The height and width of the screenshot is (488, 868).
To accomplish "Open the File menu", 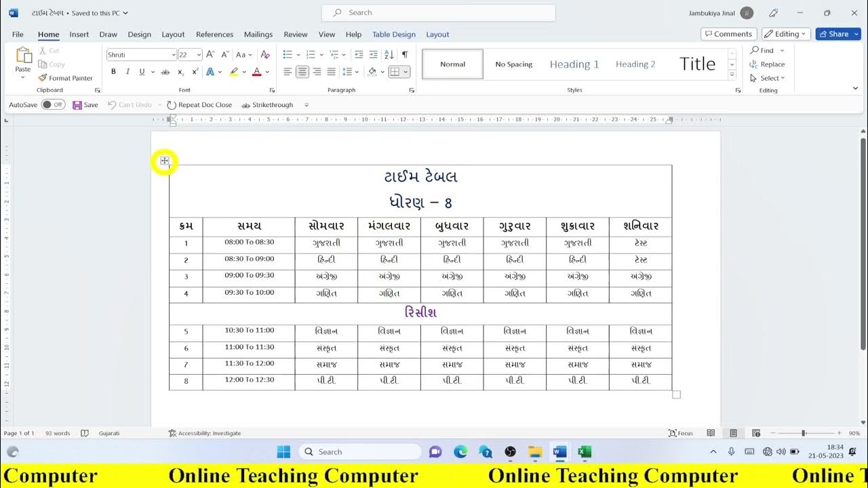I will click(18, 35).
